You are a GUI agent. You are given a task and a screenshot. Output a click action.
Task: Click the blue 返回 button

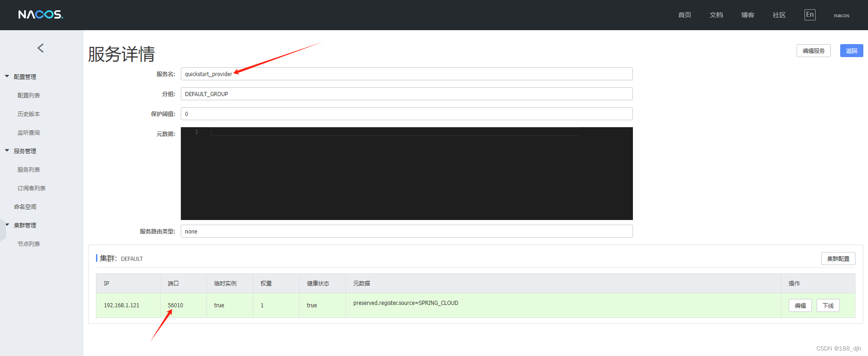[852, 51]
